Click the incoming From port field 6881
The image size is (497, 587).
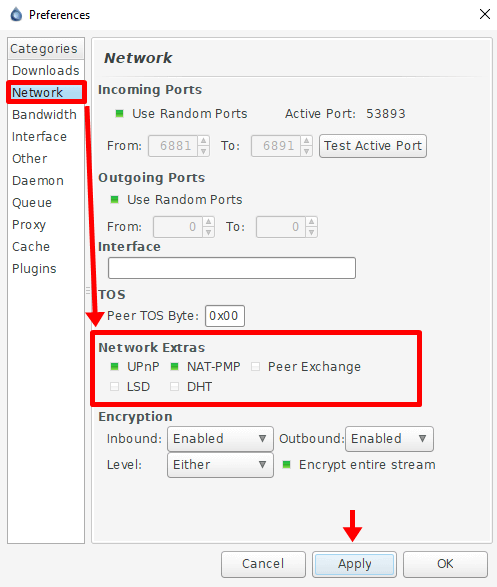click(x=173, y=146)
